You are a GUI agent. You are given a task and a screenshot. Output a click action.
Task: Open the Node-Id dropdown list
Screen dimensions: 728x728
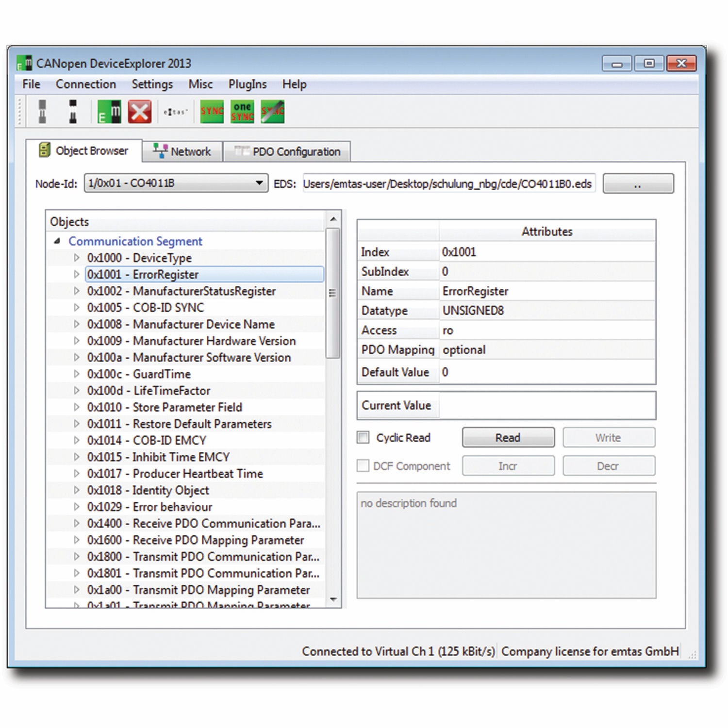click(x=258, y=183)
